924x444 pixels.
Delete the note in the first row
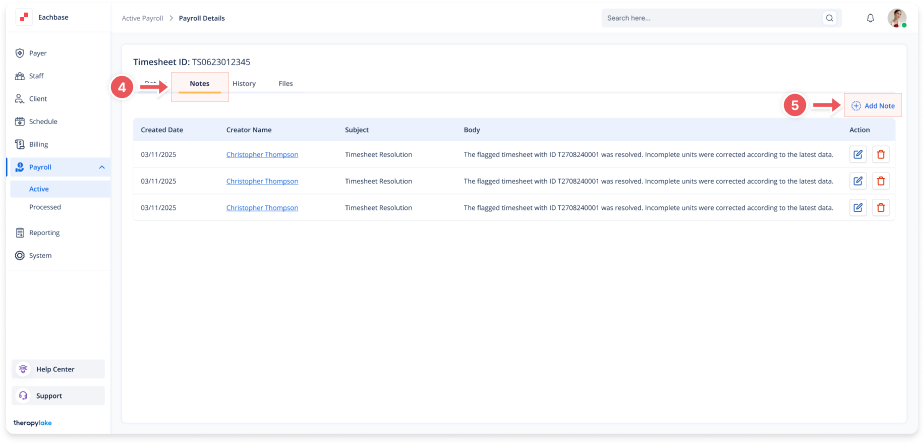(881, 154)
